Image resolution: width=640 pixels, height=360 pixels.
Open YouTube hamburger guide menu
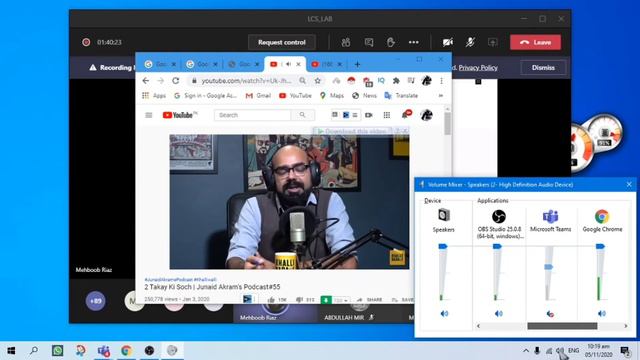(x=149, y=115)
